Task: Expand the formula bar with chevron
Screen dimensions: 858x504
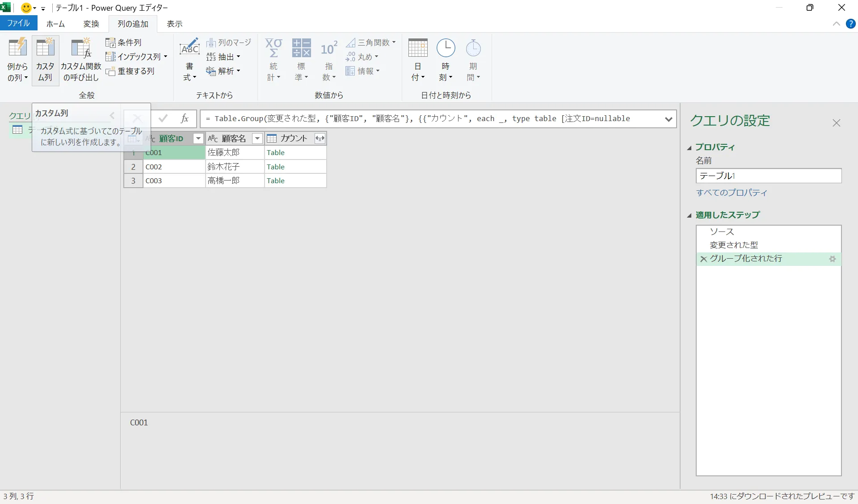Action: click(x=669, y=119)
